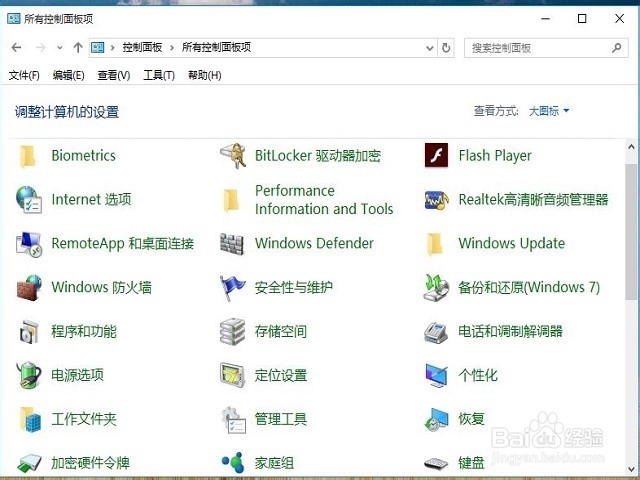640x480 pixels.
Task: Open the 帮助(H) menu
Action: click(204, 76)
